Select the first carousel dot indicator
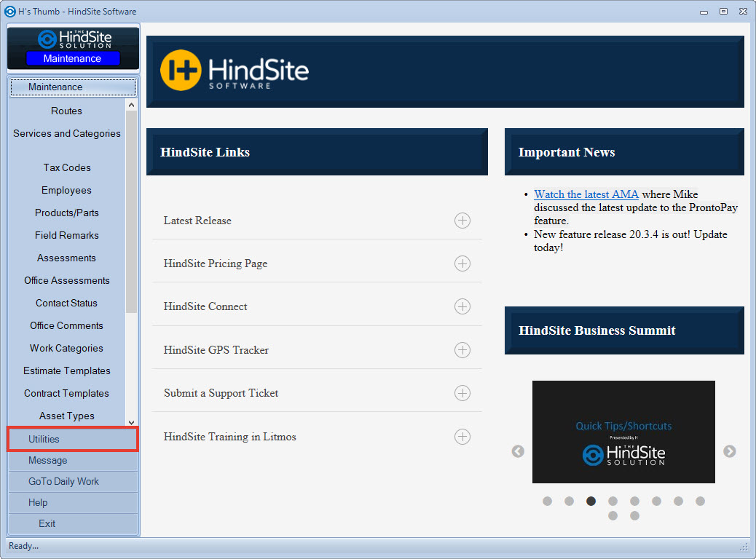 pyautogui.click(x=547, y=501)
